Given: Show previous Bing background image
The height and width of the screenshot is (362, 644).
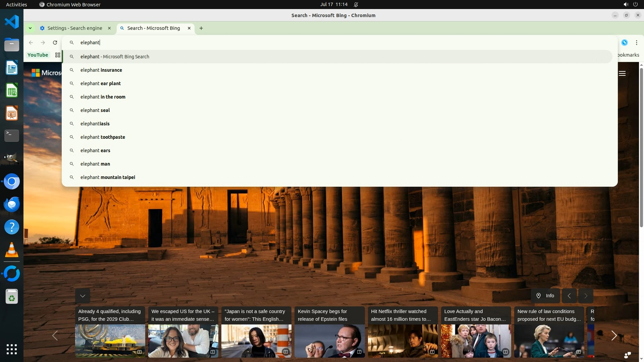Looking at the screenshot, I should (x=569, y=296).
